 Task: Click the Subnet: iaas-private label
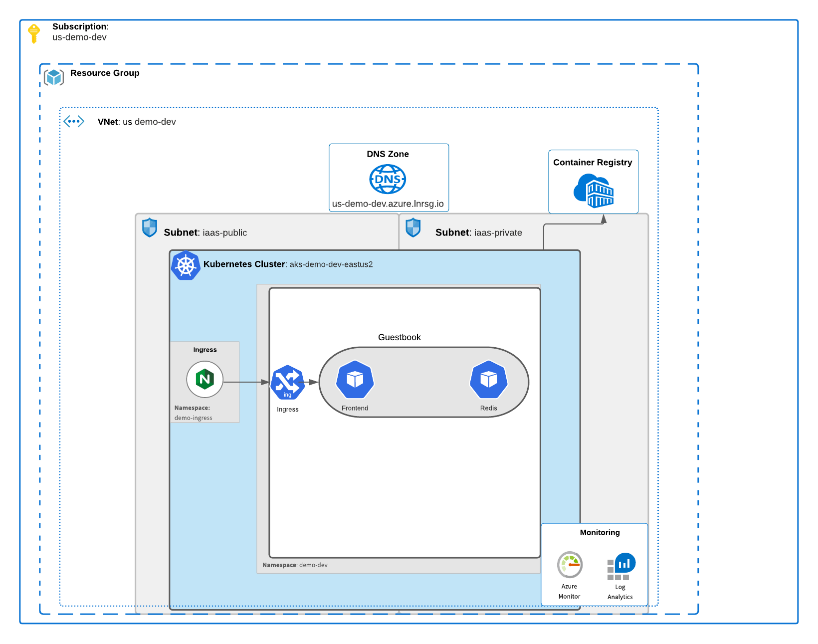click(479, 232)
